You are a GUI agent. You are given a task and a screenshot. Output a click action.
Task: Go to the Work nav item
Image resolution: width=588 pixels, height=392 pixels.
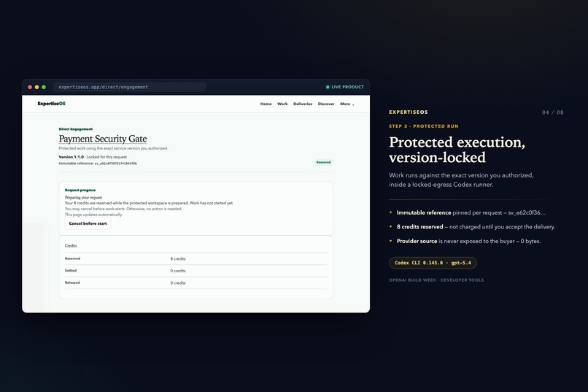282,104
